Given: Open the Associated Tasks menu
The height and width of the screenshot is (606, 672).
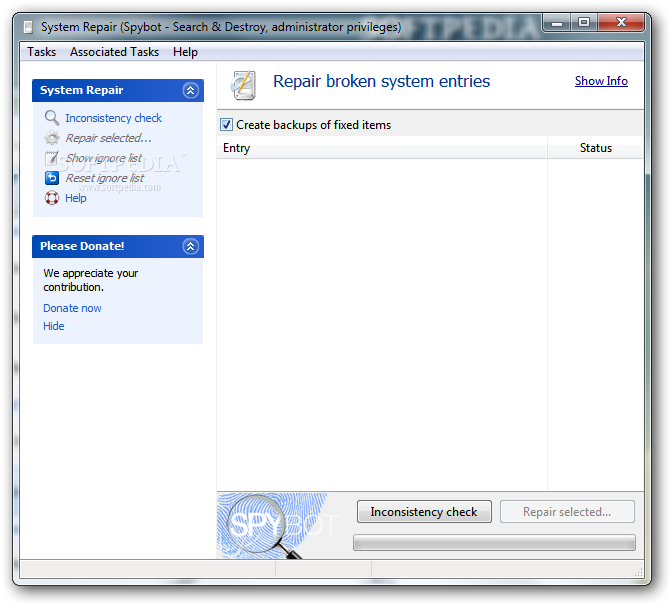Looking at the screenshot, I should pyautogui.click(x=114, y=52).
